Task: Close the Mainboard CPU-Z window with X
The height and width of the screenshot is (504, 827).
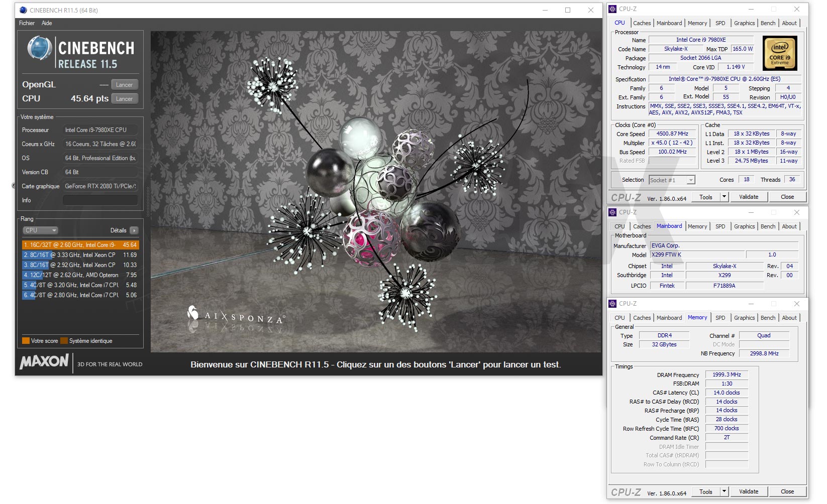Action: coord(796,212)
